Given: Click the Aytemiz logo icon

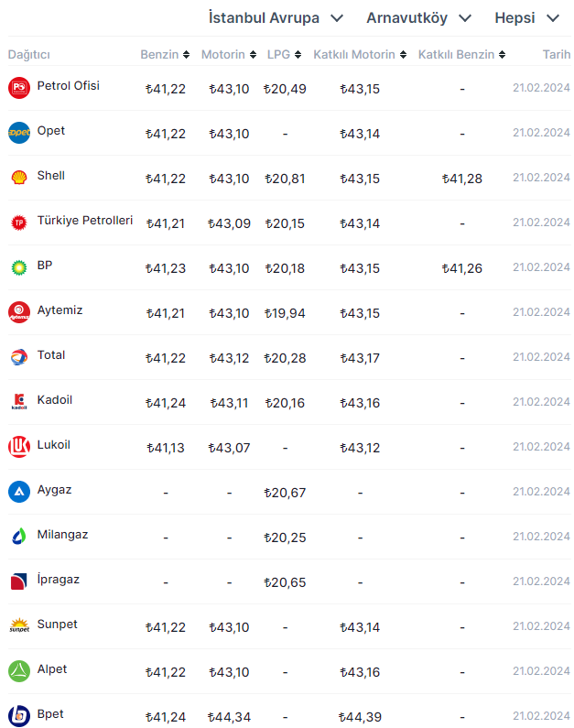Looking at the screenshot, I should point(19,312).
